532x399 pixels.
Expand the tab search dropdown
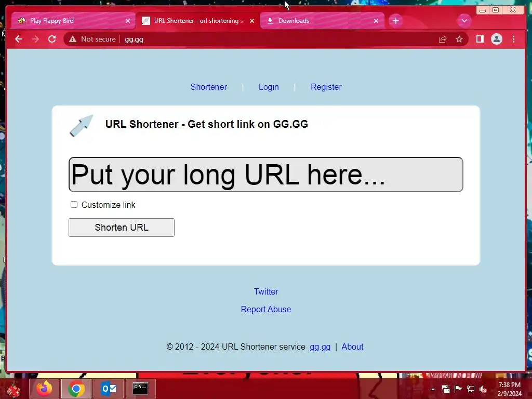point(464,21)
